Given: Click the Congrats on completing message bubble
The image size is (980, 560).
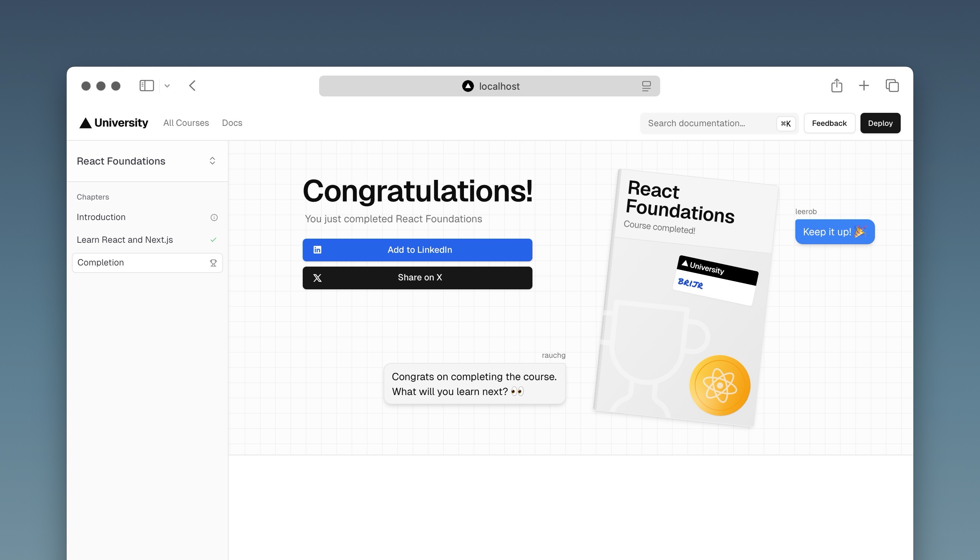Looking at the screenshot, I should [474, 384].
